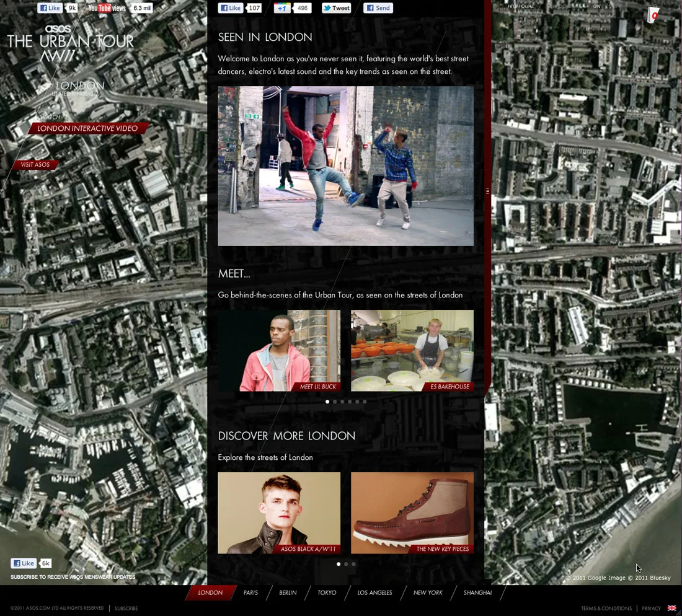This screenshot has height=616, width=682.
Task: Click the ASOS Urban Tour AW11 logo
Action: 71,43
